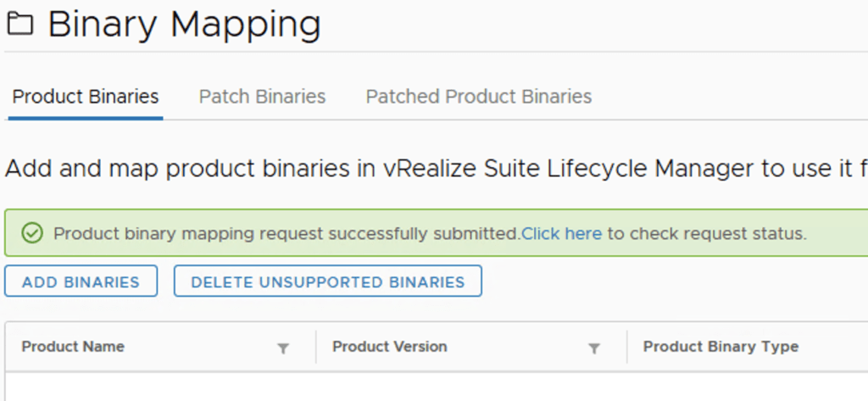Image resolution: width=868 pixels, height=401 pixels.
Task: Click the 'to check request status' banner text
Action: coord(706,233)
